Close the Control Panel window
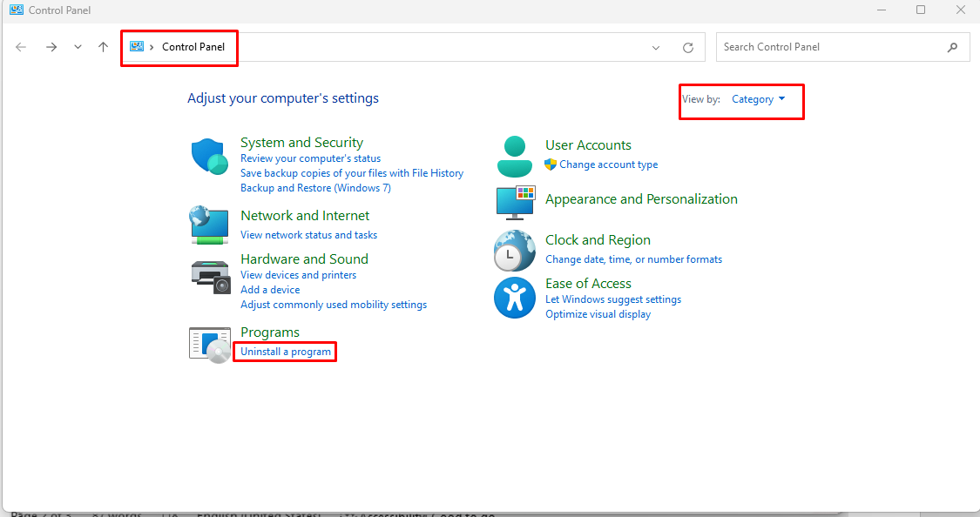Image resolution: width=980 pixels, height=517 pixels. 961,10
